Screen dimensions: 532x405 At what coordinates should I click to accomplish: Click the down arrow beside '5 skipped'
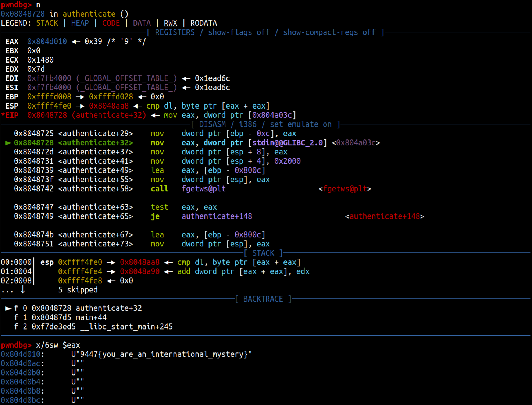pyautogui.click(x=23, y=290)
